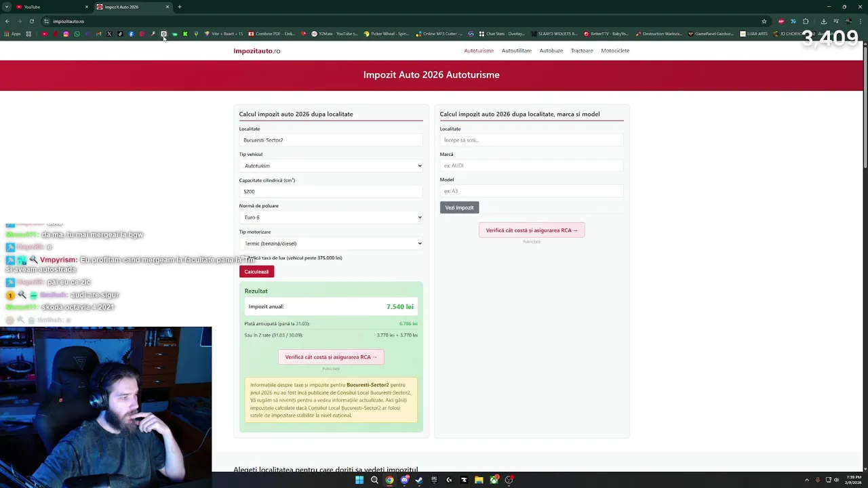Open the YouTube bookmark icon in the bookmarks bar
This screenshot has height=488, width=868.
pos(44,34)
